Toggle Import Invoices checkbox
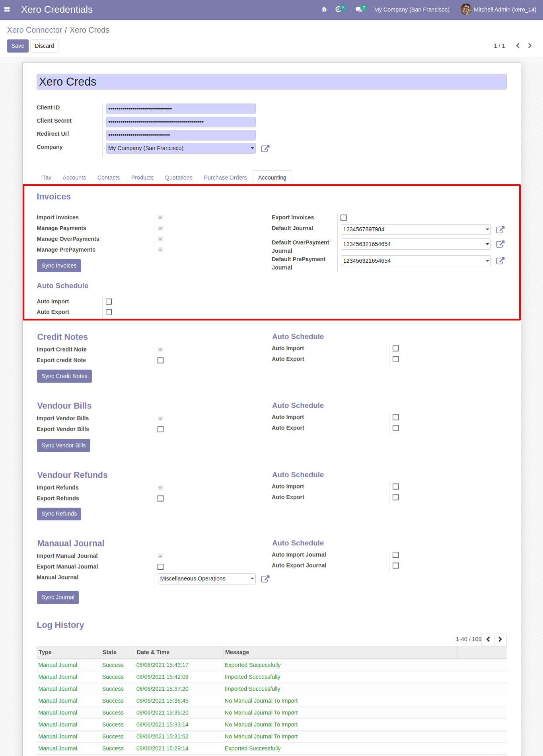 click(x=160, y=218)
